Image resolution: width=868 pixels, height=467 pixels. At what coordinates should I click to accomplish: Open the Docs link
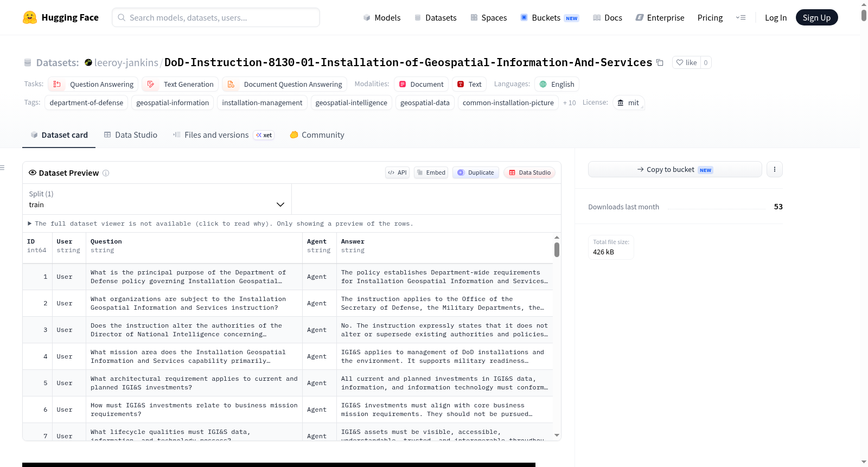point(607,17)
